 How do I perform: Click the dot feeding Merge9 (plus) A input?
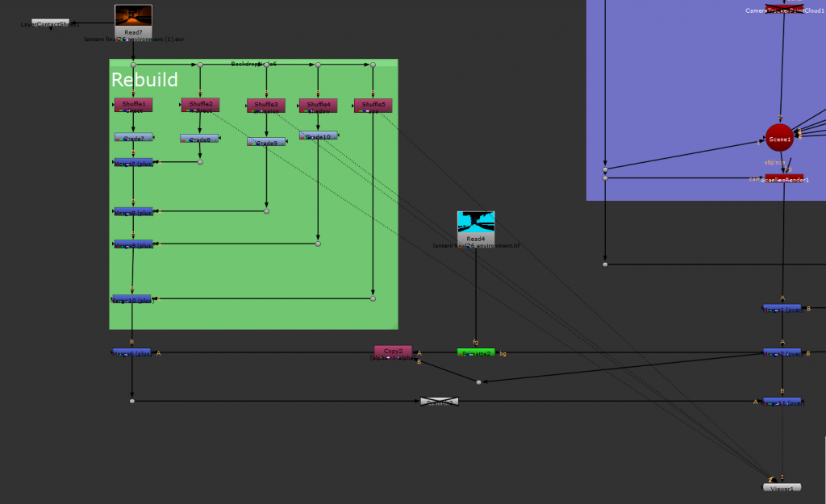tap(318, 244)
